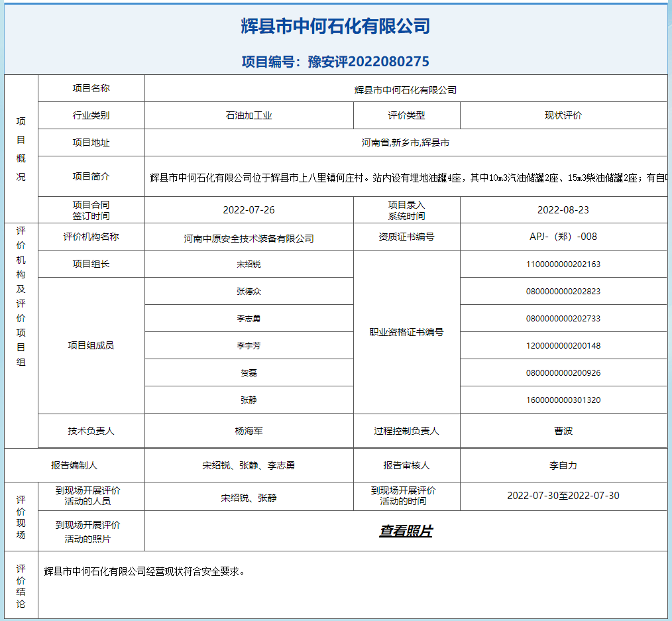This screenshot has width=672, height=621.
Task: Click the 项目名称 label cell
Action: [91, 88]
